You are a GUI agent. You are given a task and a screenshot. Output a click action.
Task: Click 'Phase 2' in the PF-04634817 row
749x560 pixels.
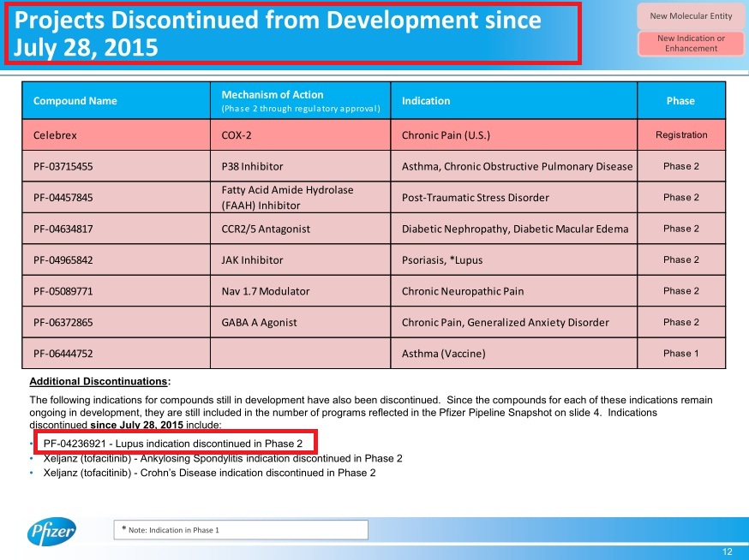[x=681, y=229]
